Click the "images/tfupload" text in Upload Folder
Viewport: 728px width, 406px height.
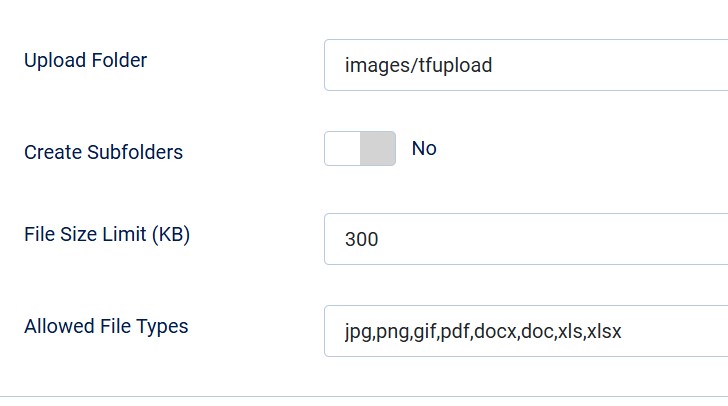point(418,66)
